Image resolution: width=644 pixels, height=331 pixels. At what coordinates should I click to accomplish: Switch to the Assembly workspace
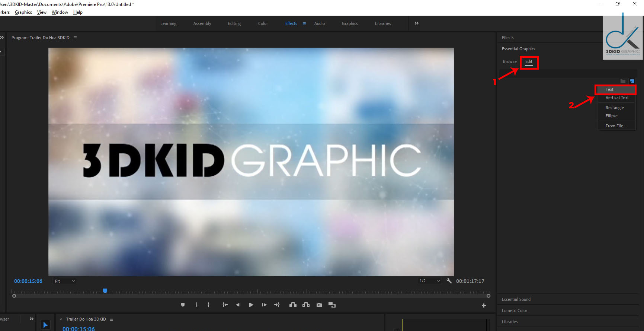[x=202, y=23]
